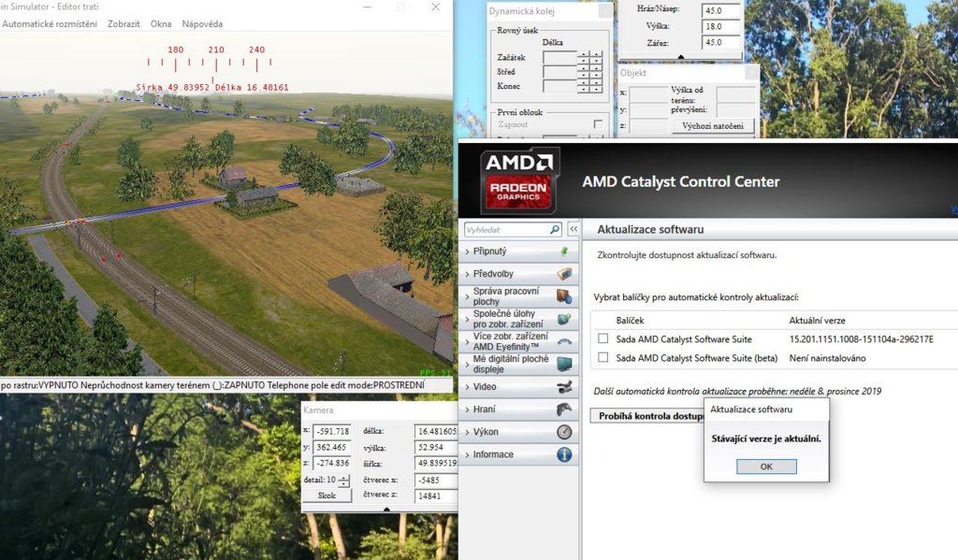Click the Výchozí natočení button
Image resolution: width=958 pixels, height=560 pixels.
tap(712, 126)
